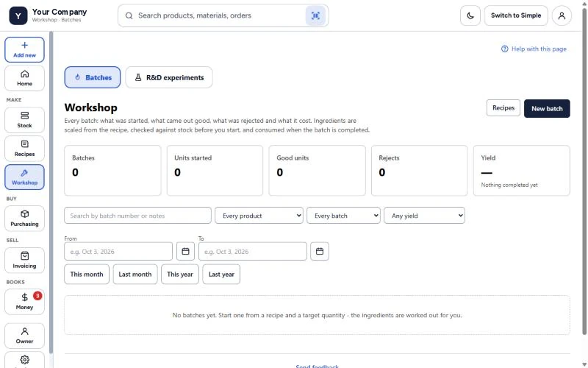Filter by This month
Screen dimensions: 588x368
(87, 274)
